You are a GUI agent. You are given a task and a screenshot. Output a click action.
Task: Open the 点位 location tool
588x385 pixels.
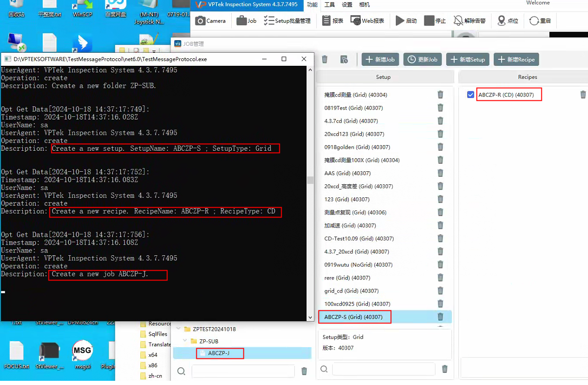508,21
